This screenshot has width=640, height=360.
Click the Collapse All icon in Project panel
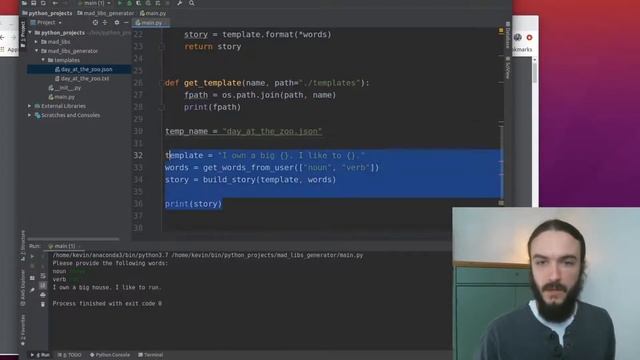coord(105,22)
